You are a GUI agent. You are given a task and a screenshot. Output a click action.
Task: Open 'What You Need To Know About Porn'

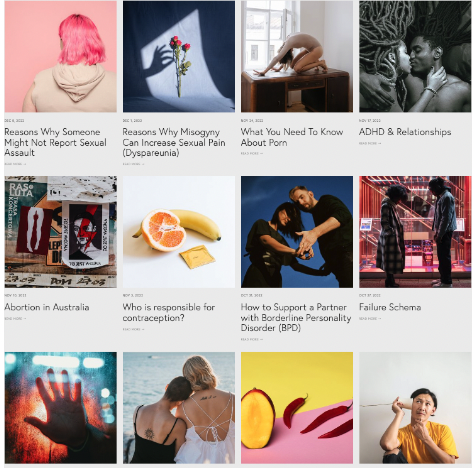292,137
